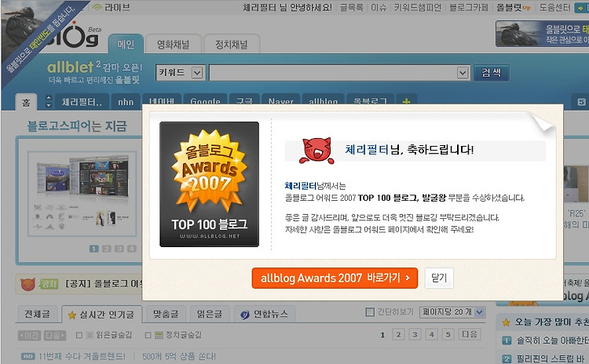Open the 이슈 top link

pyautogui.click(x=379, y=8)
